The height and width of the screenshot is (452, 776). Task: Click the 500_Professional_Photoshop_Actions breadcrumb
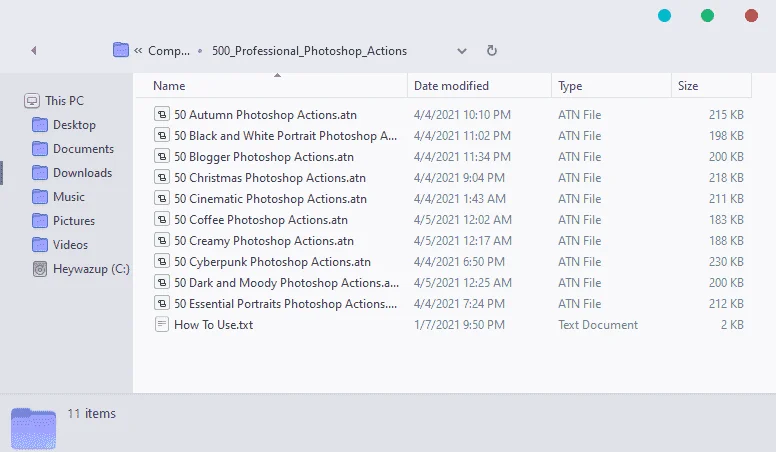[x=309, y=51]
